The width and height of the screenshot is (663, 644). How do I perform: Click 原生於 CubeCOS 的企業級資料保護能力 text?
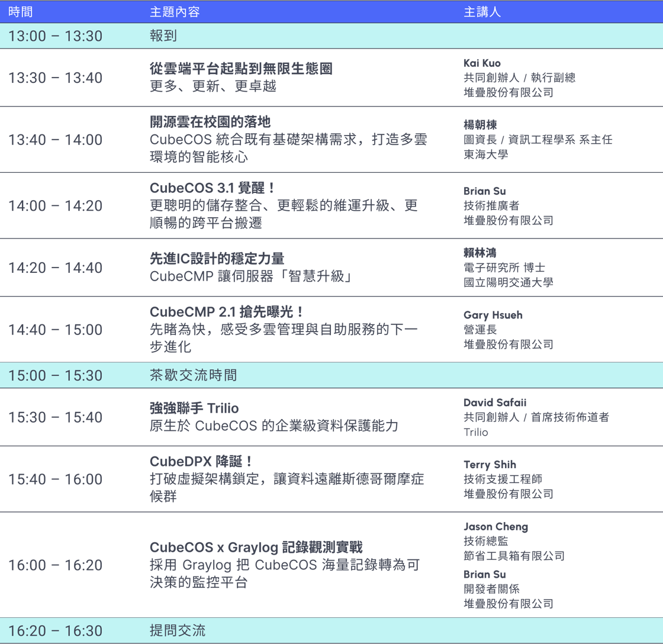pos(274,426)
